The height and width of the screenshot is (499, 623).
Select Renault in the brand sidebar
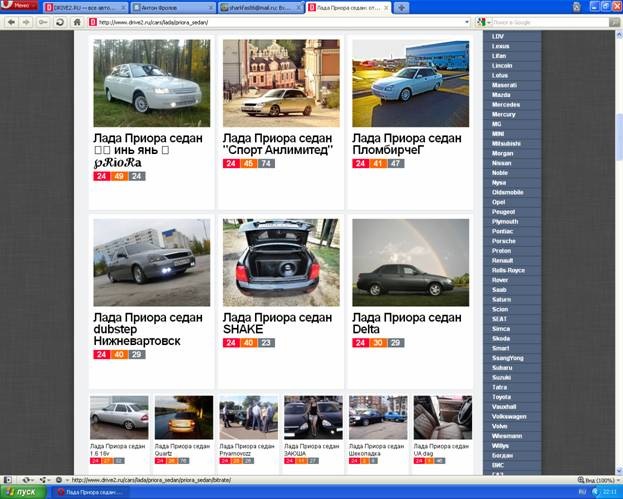click(x=502, y=260)
